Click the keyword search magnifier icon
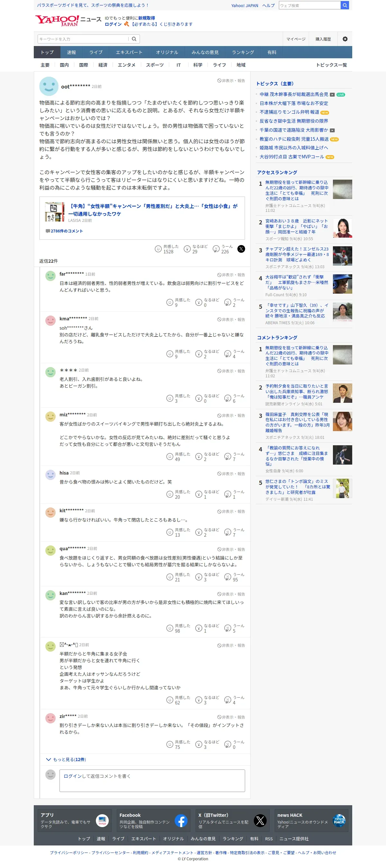 pyautogui.click(x=134, y=39)
